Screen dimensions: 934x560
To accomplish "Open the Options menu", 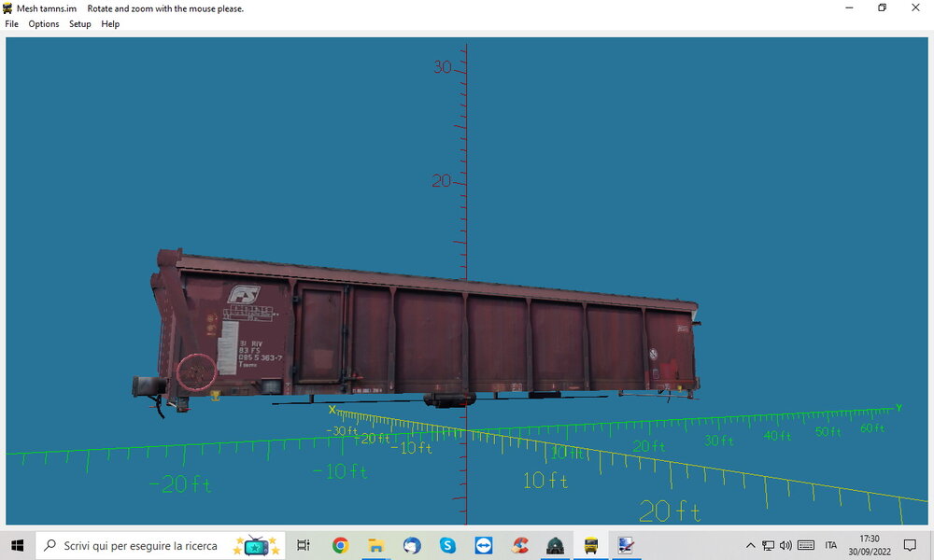I will coord(44,24).
